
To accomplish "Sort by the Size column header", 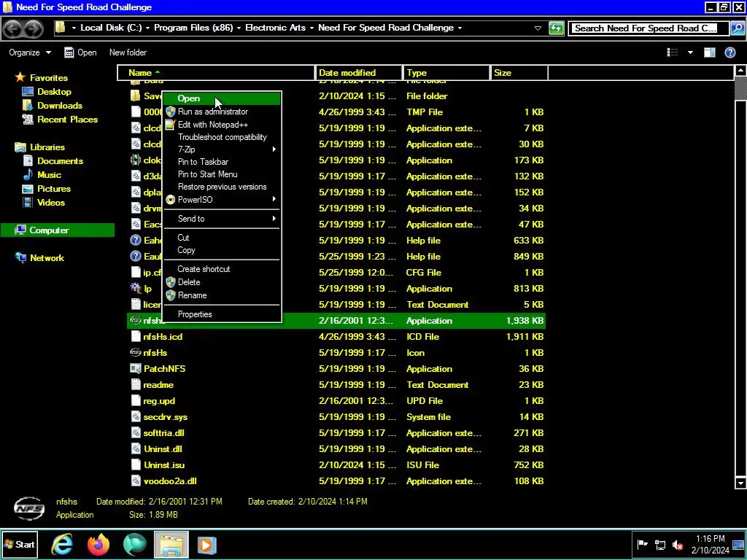I will [x=519, y=73].
